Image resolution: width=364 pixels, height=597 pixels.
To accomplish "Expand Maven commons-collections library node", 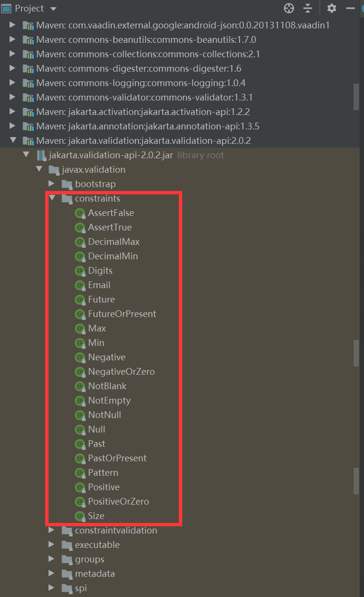I will click(13, 54).
